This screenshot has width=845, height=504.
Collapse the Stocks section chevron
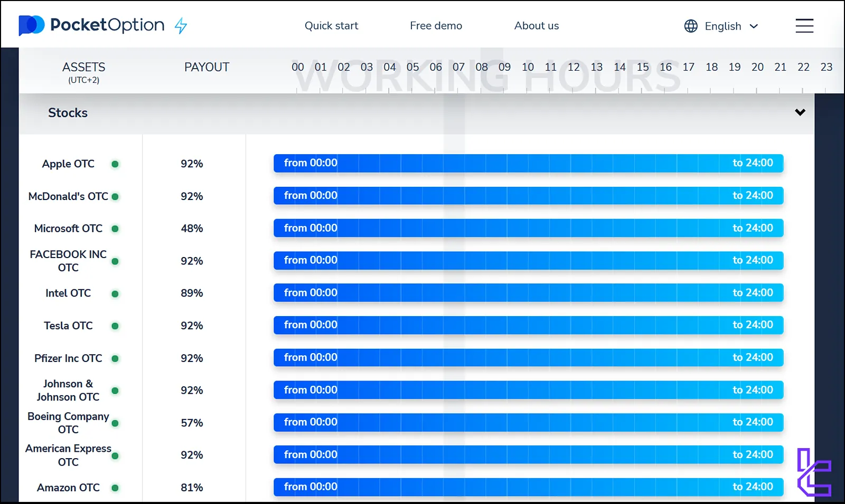pos(800,112)
